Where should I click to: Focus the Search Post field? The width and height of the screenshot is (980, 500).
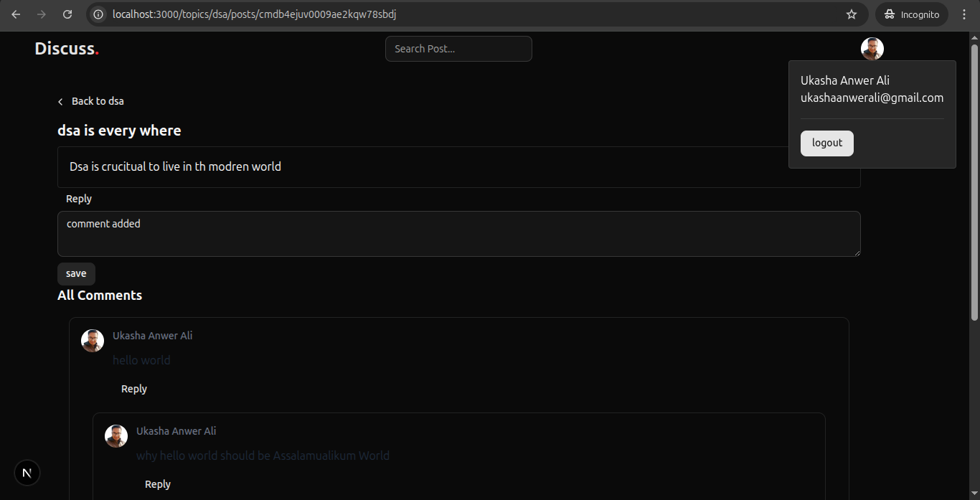(x=458, y=49)
